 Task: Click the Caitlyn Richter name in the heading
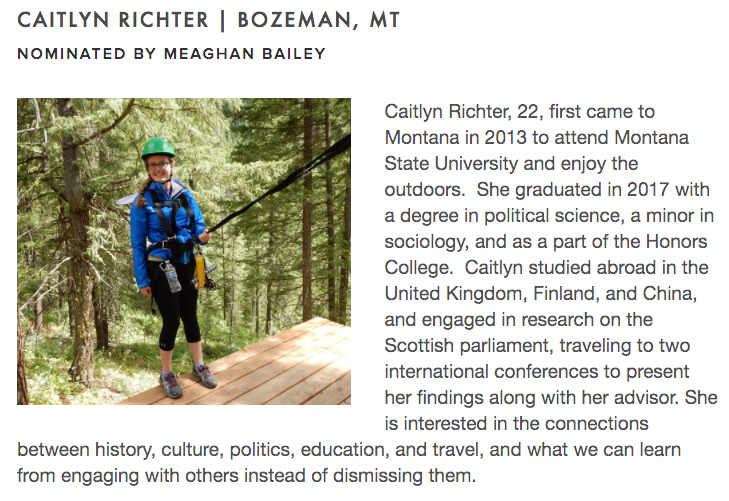(x=113, y=20)
